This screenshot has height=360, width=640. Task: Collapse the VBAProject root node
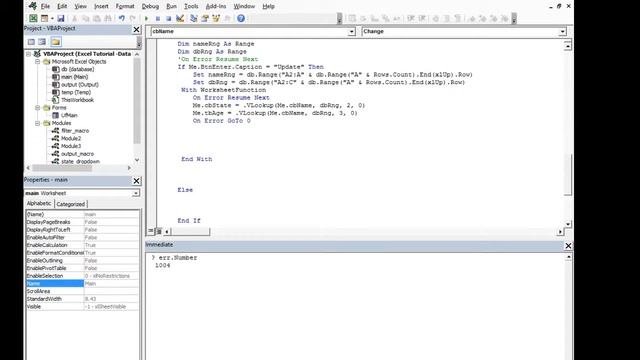click(x=29, y=54)
